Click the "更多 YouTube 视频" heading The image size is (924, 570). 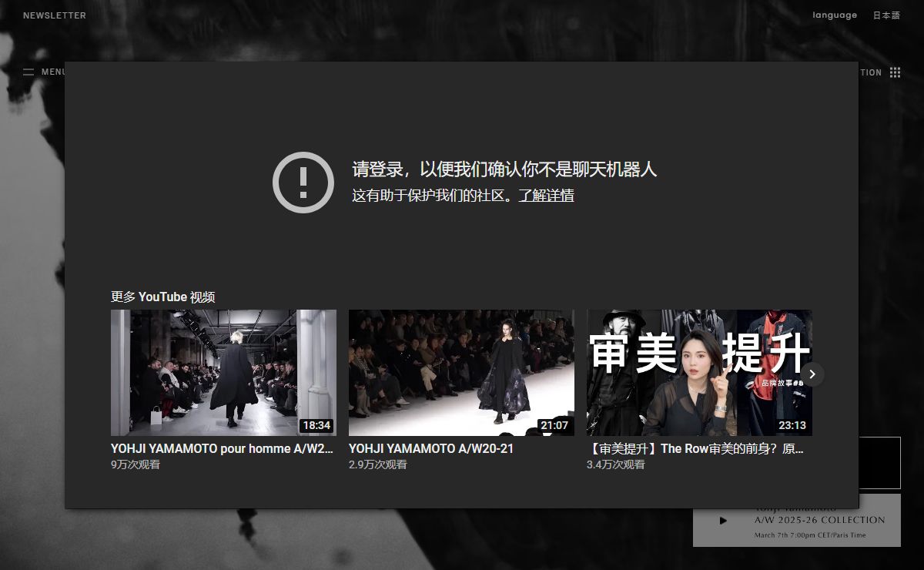[162, 297]
